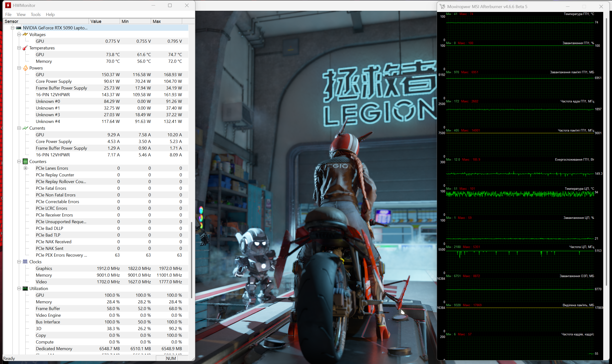
Task: Click the NVIDIA GeForce RTX GPU card icon
Action: tap(19, 28)
